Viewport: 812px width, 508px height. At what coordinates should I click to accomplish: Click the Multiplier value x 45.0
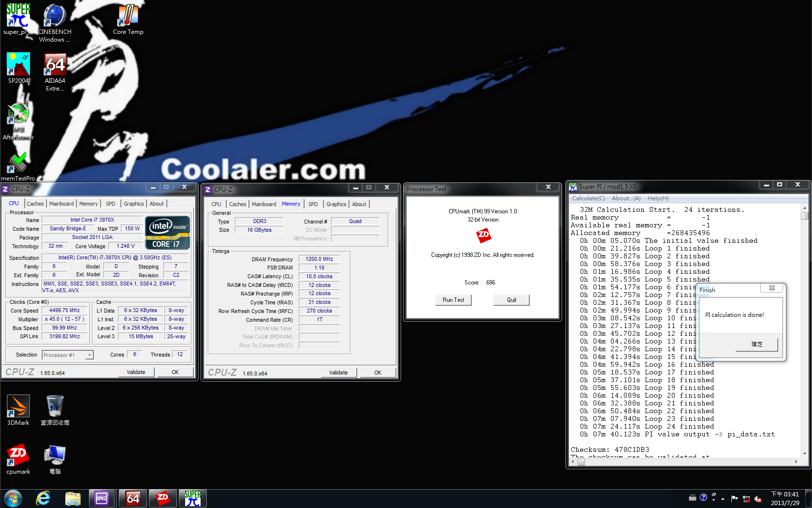64,319
